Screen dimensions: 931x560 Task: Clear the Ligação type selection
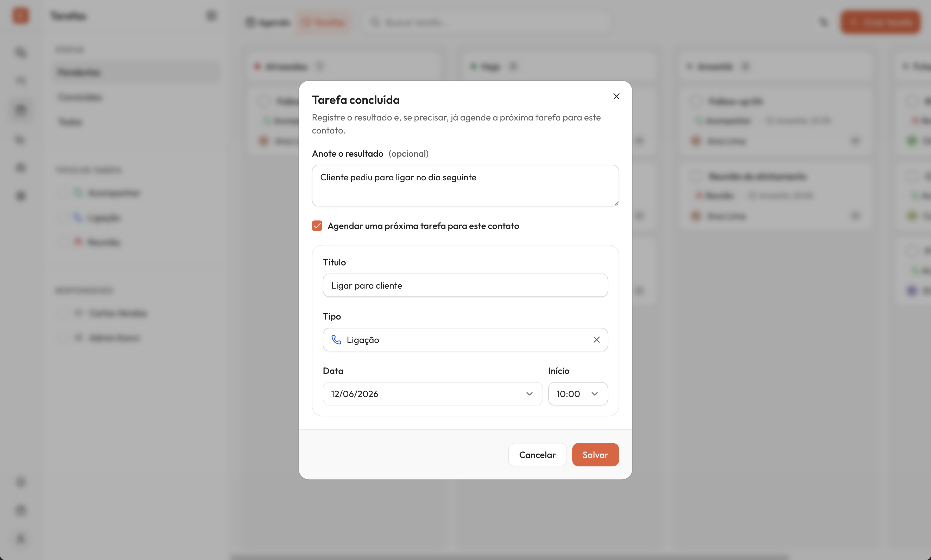(x=596, y=340)
